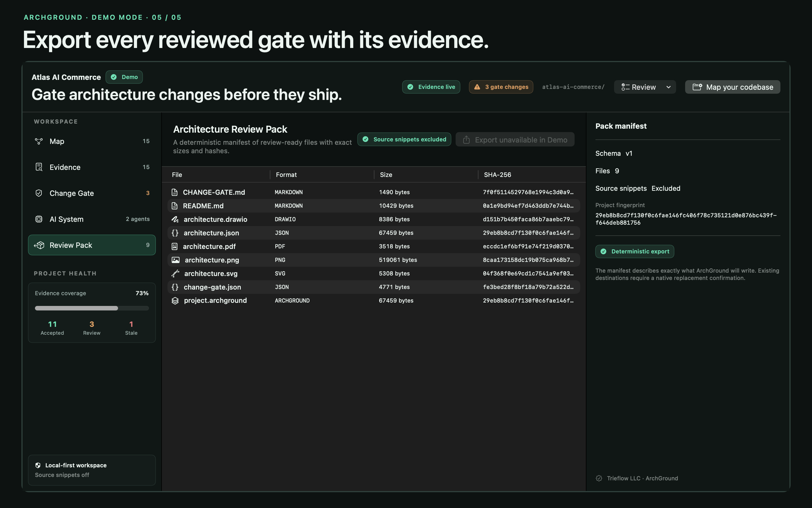Click the Map graph icon in sidebar
The image size is (812, 508).
point(39,141)
